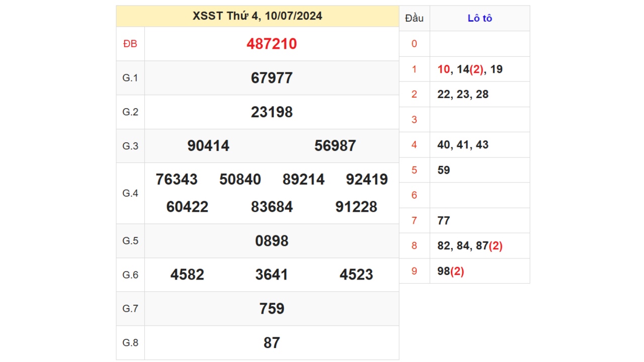Click the G.2 row label

point(130,112)
